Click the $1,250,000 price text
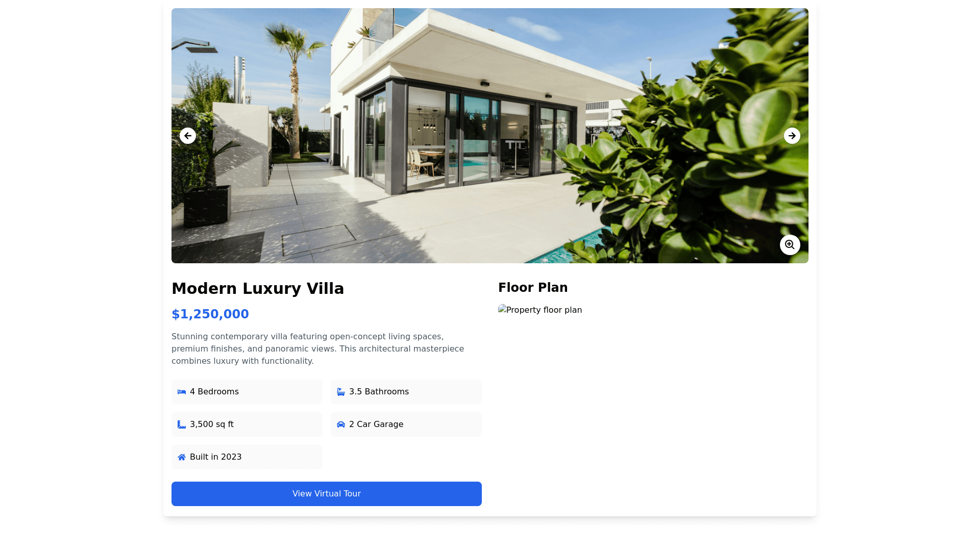The image size is (980, 551). pyautogui.click(x=210, y=314)
